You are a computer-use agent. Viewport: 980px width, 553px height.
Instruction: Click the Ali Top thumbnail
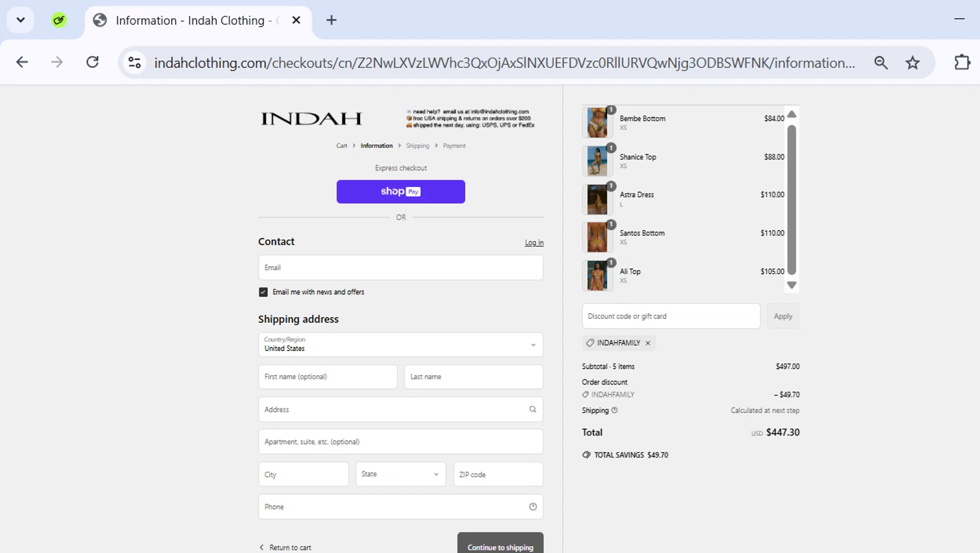point(597,275)
